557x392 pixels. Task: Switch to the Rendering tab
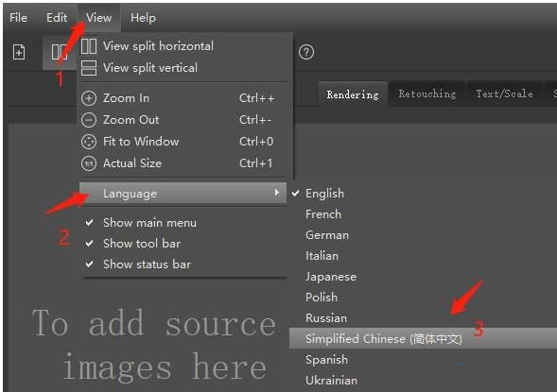[x=353, y=94]
